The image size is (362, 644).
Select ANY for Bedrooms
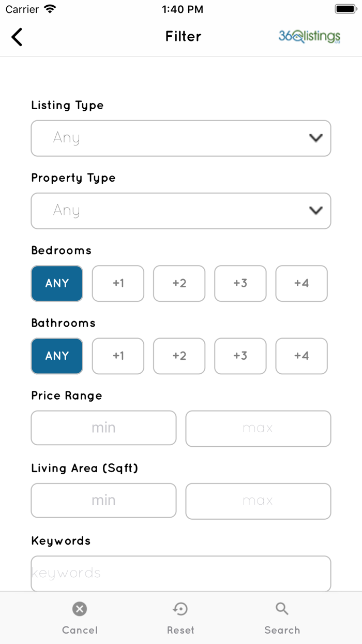point(57,283)
